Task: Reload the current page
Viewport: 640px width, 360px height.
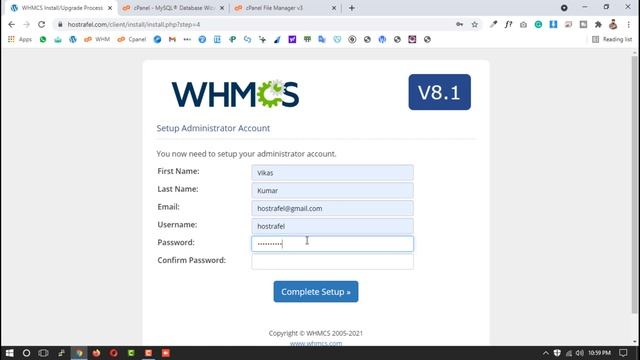Action: point(41,24)
